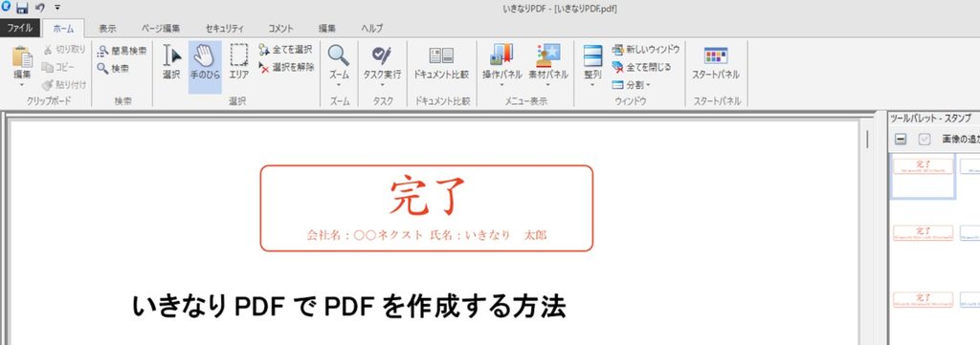980x345 pixels.
Task: Click the 素材パネル icon
Action: 548,54
